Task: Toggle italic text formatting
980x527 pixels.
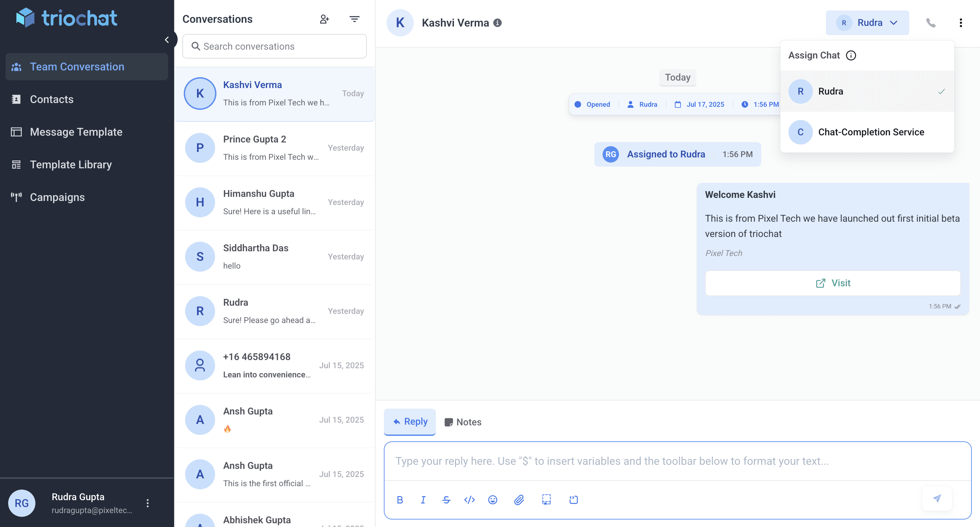Action: click(x=423, y=499)
